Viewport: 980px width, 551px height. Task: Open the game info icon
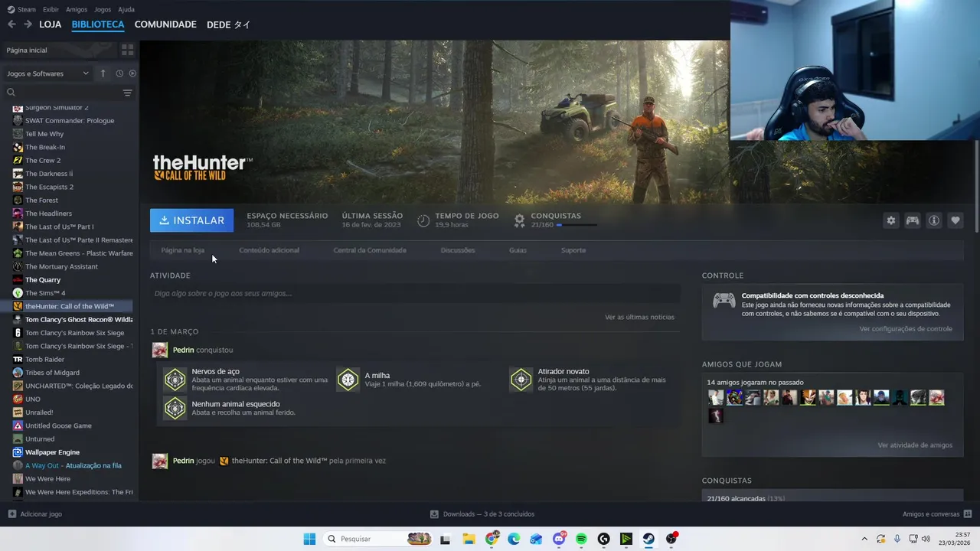pyautogui.click(x=934, y=220)
